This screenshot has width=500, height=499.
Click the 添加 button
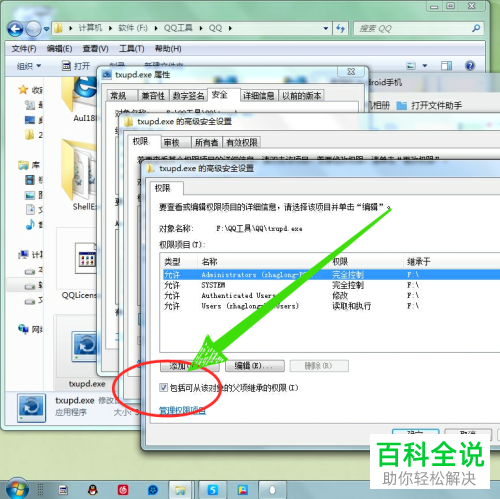(x=189, y=366)
